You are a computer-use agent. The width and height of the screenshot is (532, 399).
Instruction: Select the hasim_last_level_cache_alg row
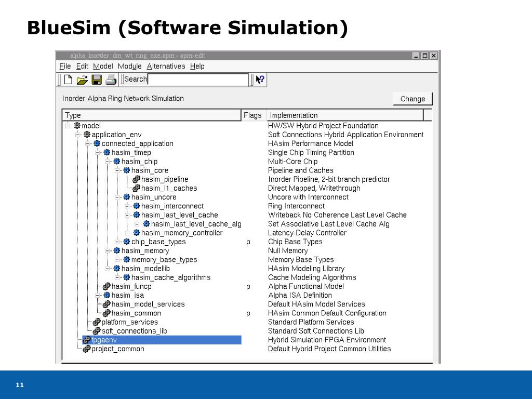pyautogui.click(x=196, y=223)
